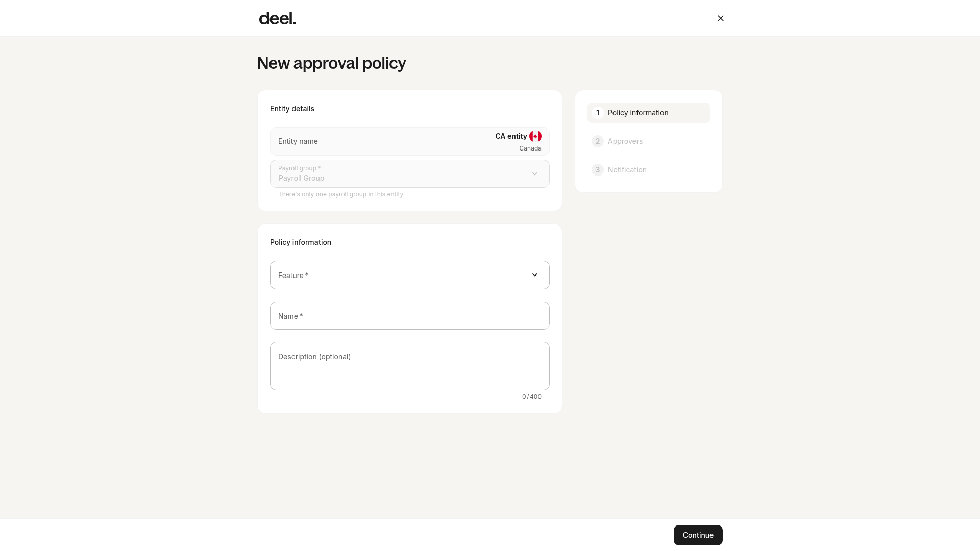
Task: Focus the Name input field
Action: pyautogui.click(x=409, y=316)
